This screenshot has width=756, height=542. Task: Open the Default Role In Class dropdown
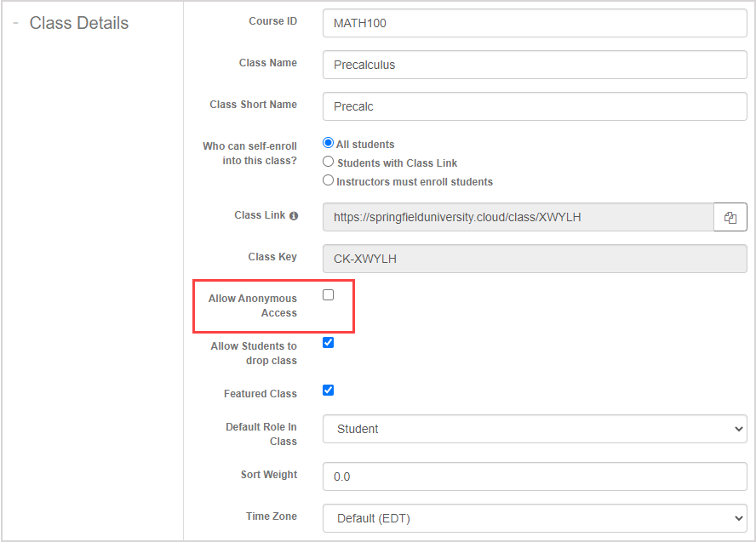point(534,429)
